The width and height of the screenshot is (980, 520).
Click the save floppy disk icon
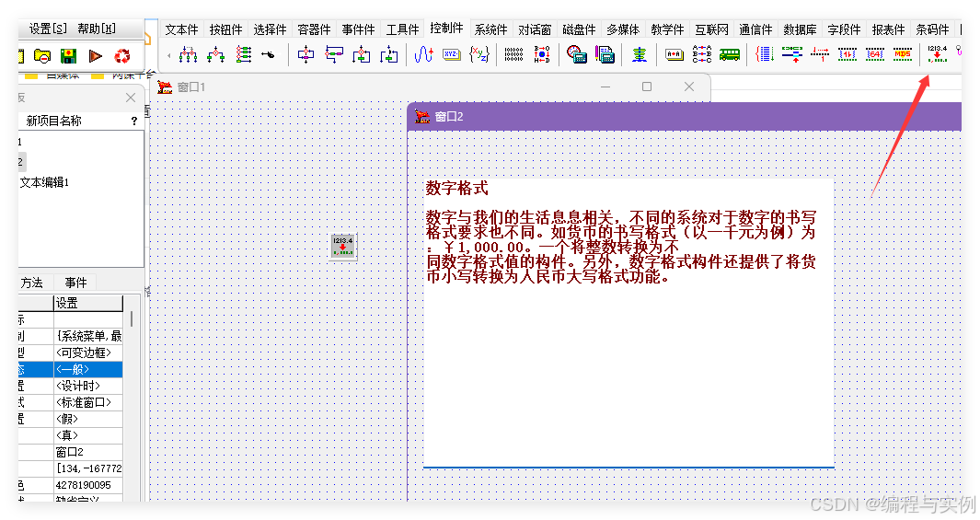pos(69,56)
